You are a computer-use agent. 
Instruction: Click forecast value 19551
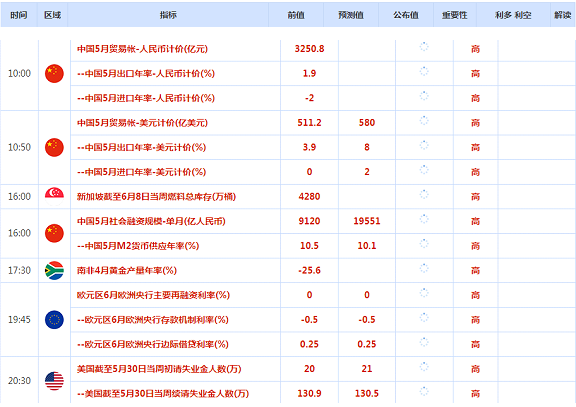pos(367,221)
